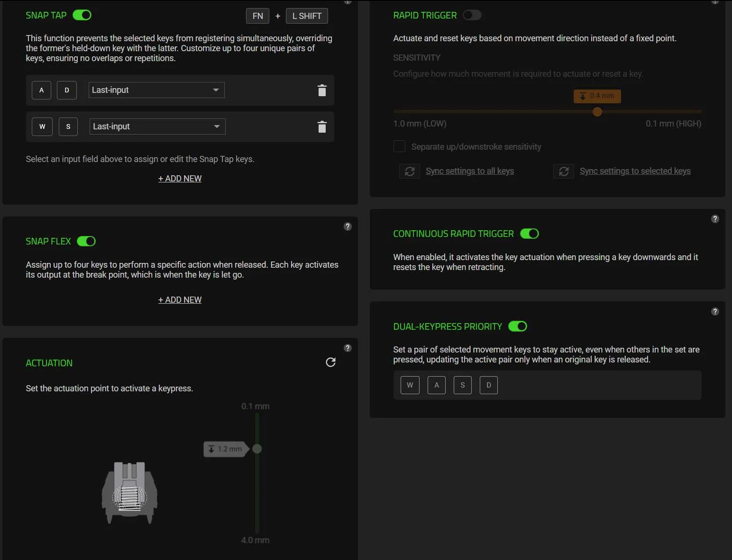Image resolution: width=732 pixels, height=560 pixels.
Task: Open help for the Snap Flex panel
Action: 348,226
